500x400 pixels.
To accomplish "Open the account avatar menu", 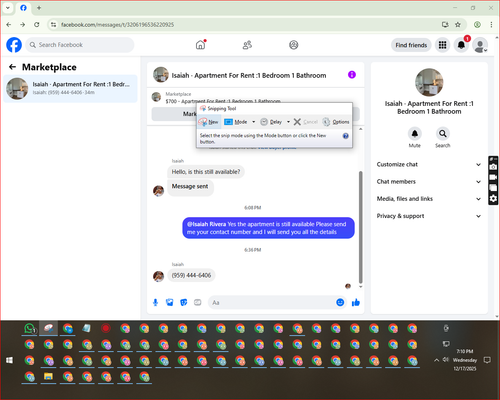I will pyautogui.click(x=480, y=45).
